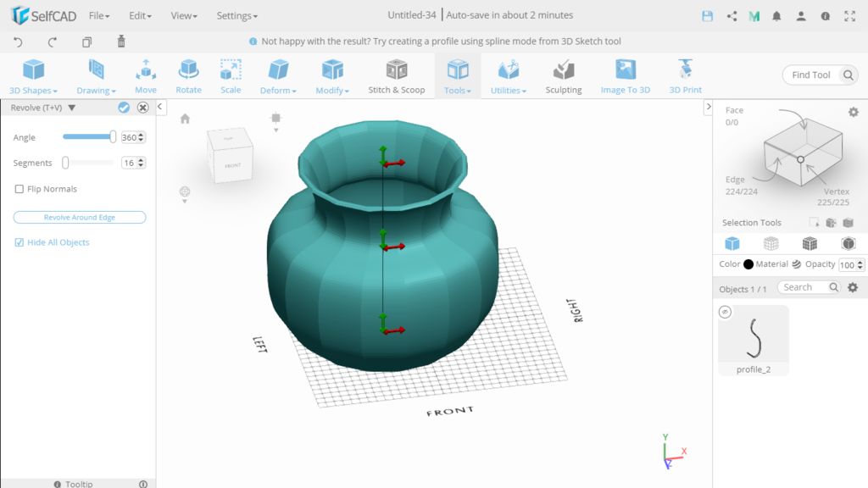Open Image To 3D tool
The height and width of the screenshot is (488, 868).
(x=626, y=76)
